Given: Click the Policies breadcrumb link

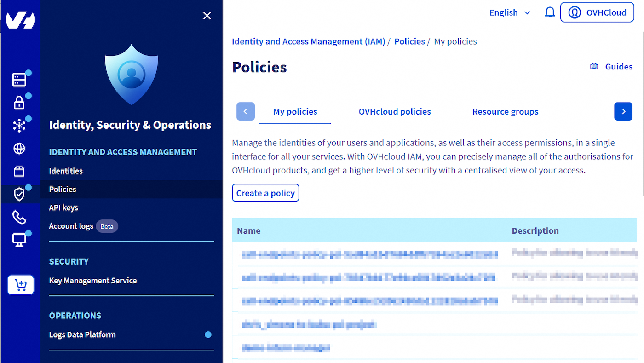Looking at the screenshot, I should click(x=409, y=41).
